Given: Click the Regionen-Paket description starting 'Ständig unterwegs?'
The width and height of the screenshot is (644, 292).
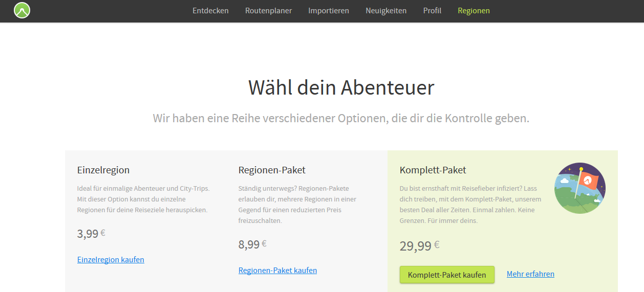Looking at the screenshot, I should 297,205.
